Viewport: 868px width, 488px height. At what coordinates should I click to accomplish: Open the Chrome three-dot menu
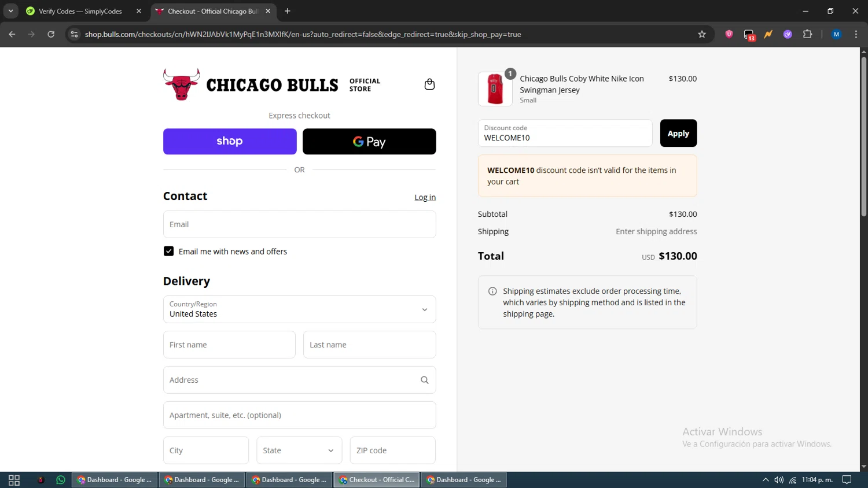click(x=856, y=34)
